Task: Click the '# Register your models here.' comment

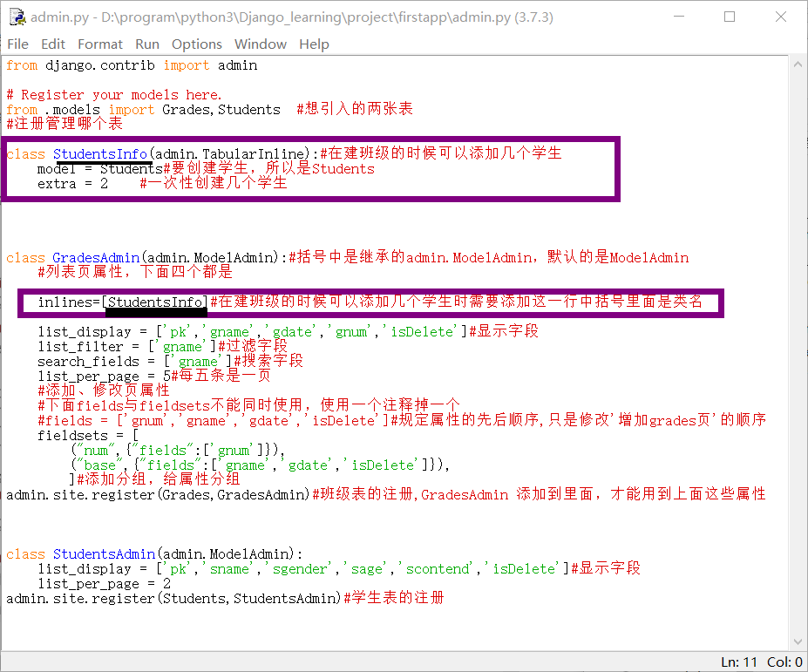Action: (114, 95)
